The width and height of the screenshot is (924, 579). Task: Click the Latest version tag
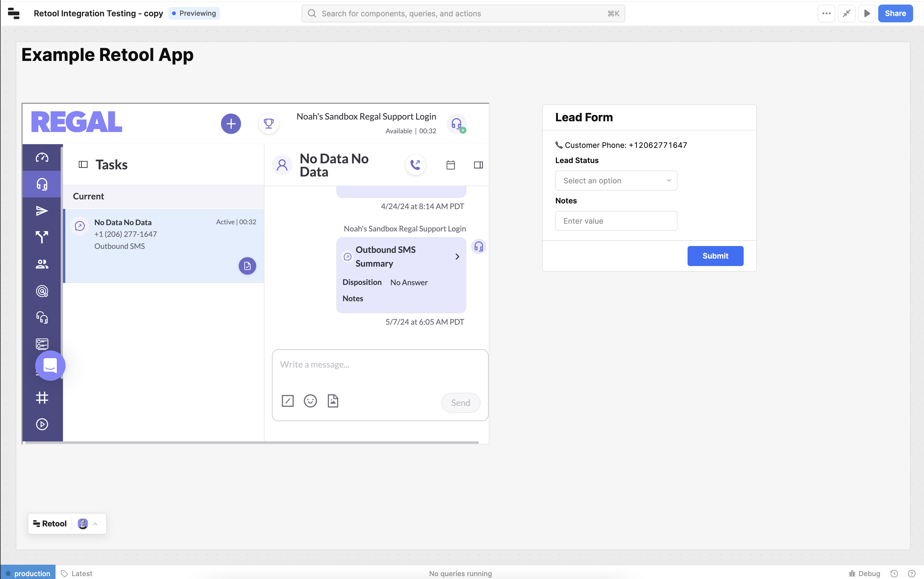click(77, 573)
